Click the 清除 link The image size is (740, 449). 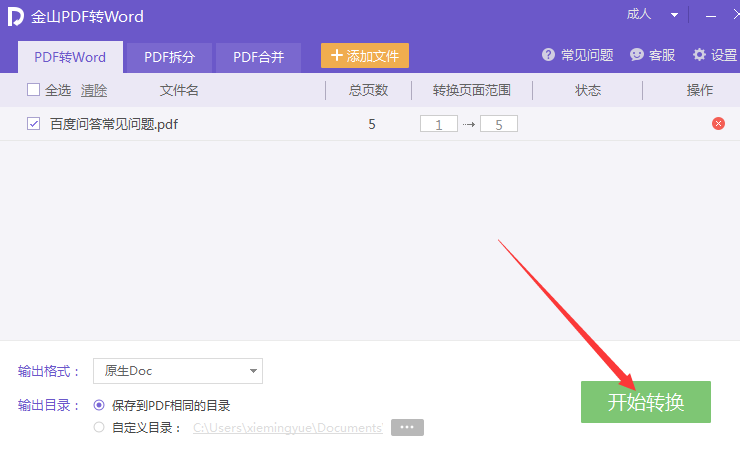pos(94,90)
